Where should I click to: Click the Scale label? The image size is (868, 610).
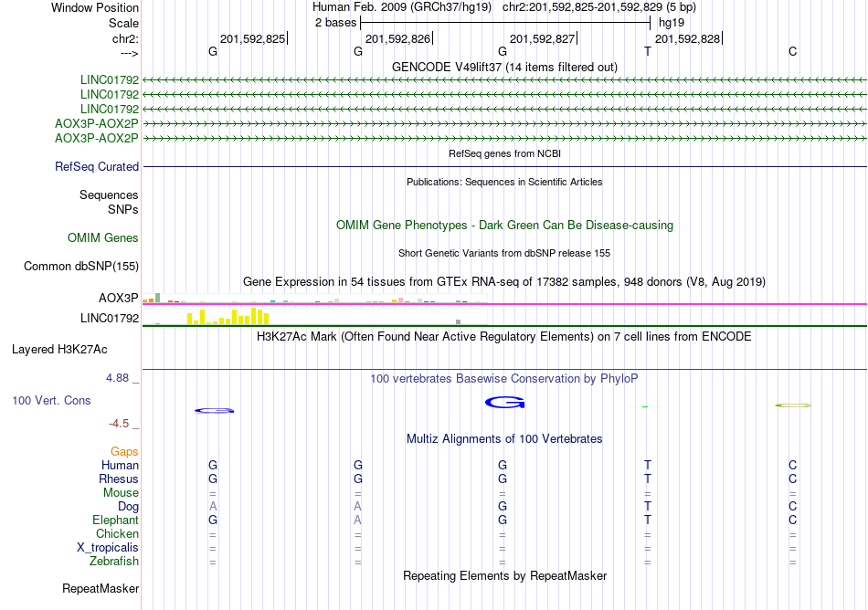(x=123, y=23)
